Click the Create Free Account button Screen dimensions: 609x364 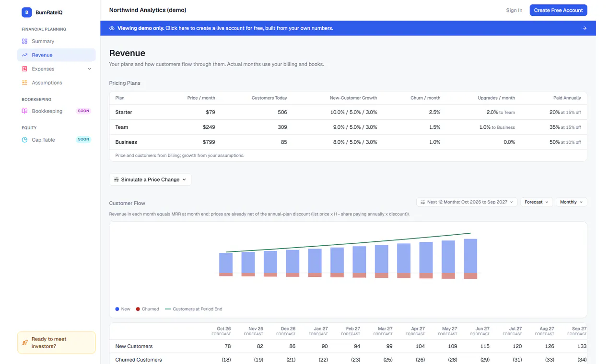pyautogui.click(x=558, y=10)
